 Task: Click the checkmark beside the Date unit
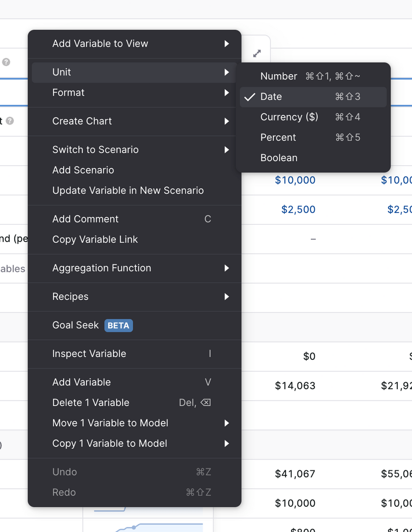[250, 97]
